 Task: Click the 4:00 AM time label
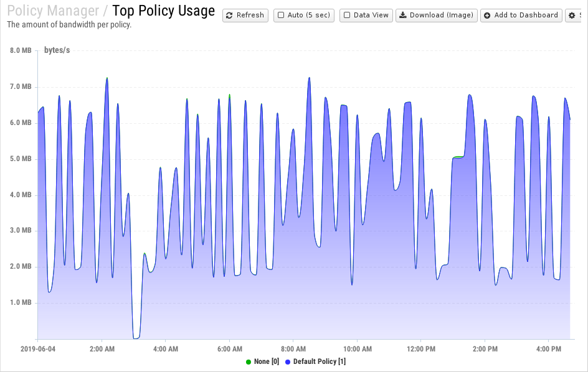click(166, 349)
